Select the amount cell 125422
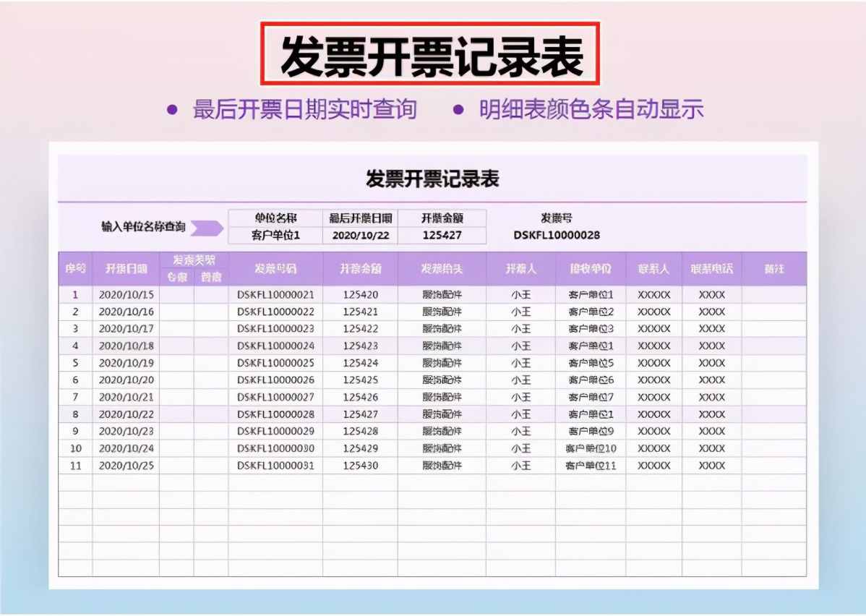Screen dimensions: 866x616 360,329
